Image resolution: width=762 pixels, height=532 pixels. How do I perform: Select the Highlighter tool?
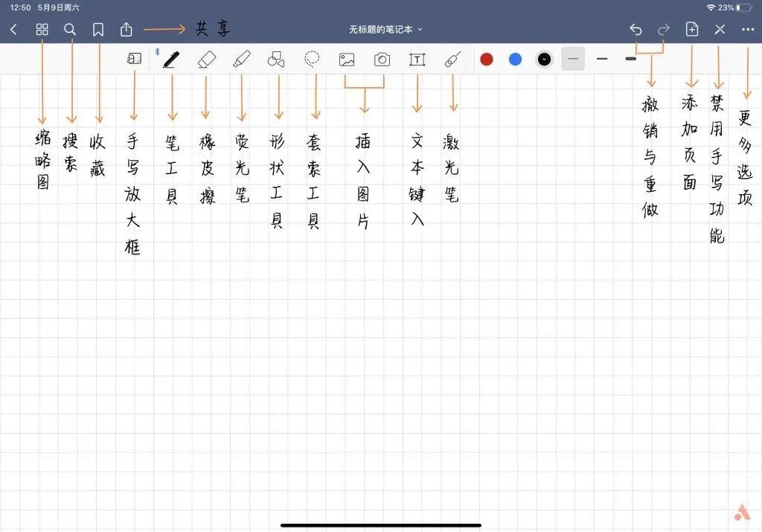[242, 60]
